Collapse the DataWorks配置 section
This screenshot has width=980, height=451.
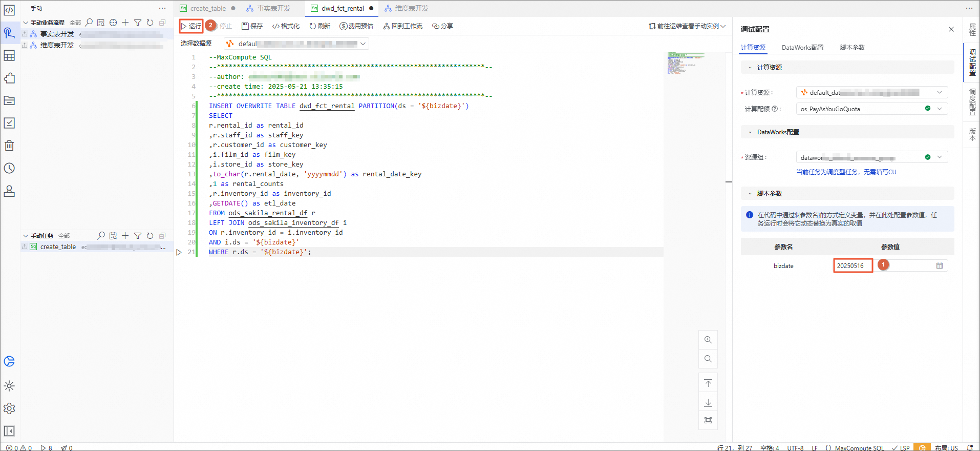click(750, 132)
